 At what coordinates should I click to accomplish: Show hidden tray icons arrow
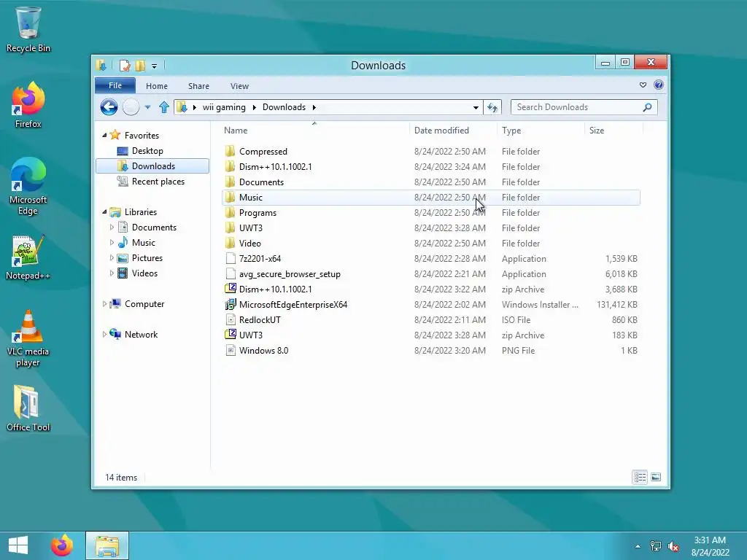(x=638, y=546)
